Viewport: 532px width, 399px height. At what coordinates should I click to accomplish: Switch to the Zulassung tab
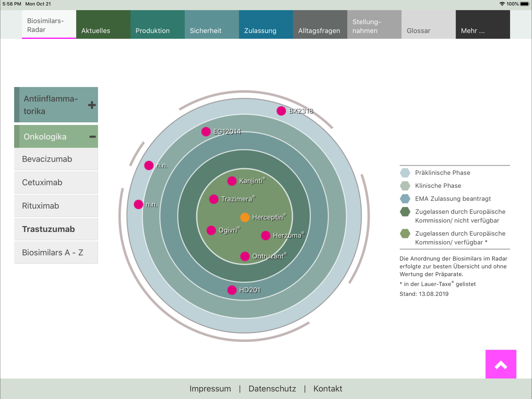point(266,25)
